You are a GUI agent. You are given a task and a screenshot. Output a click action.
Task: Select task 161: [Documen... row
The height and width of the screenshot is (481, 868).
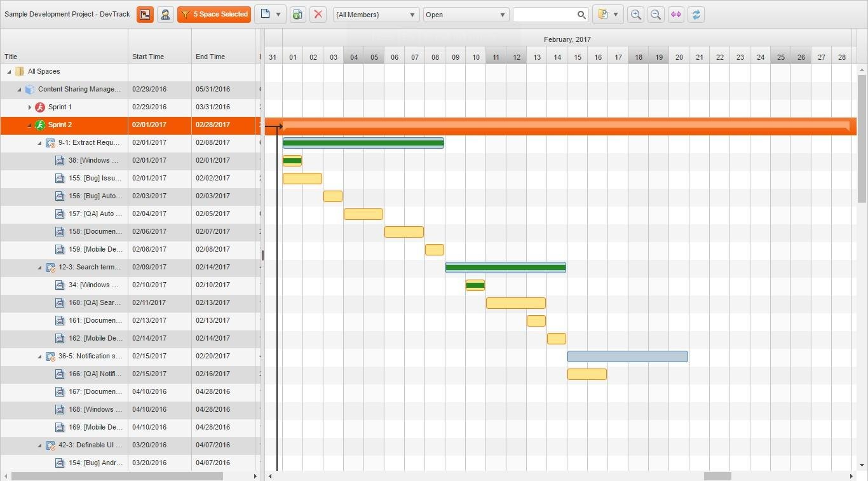point(130,321)
